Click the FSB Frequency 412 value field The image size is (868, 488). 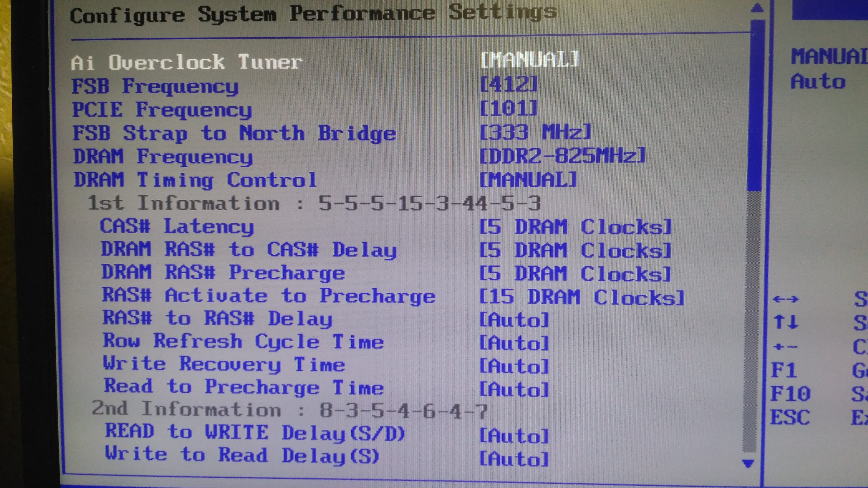508,84
